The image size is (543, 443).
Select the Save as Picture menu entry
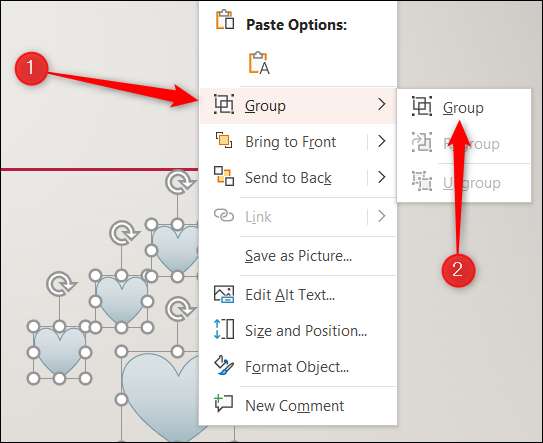[298, 256]
